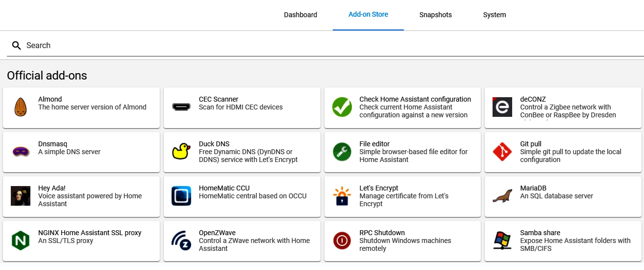The width and height of the screenshot is (644, 270).
Task: Click the NGINX green hexagon icon
Action: (21, 241)
